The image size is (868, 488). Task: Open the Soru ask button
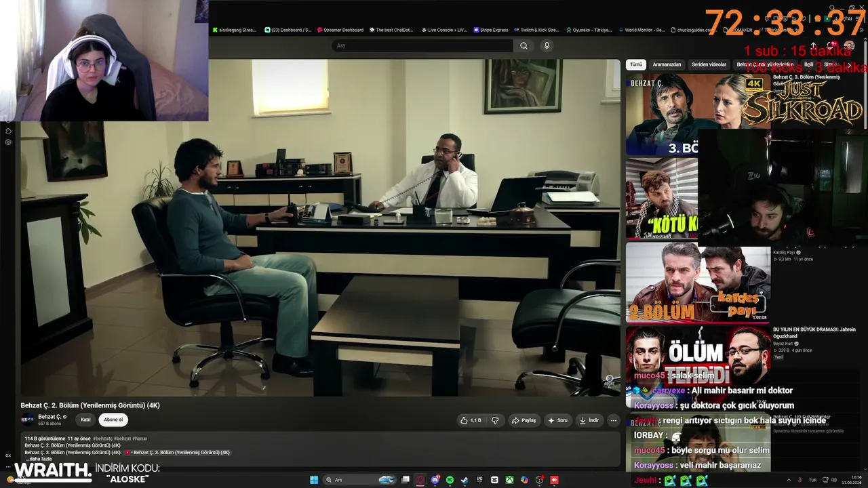557,420
